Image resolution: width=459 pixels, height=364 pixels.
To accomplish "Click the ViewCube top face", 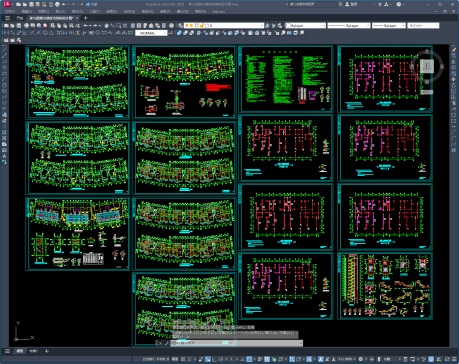I will point(427,66).
